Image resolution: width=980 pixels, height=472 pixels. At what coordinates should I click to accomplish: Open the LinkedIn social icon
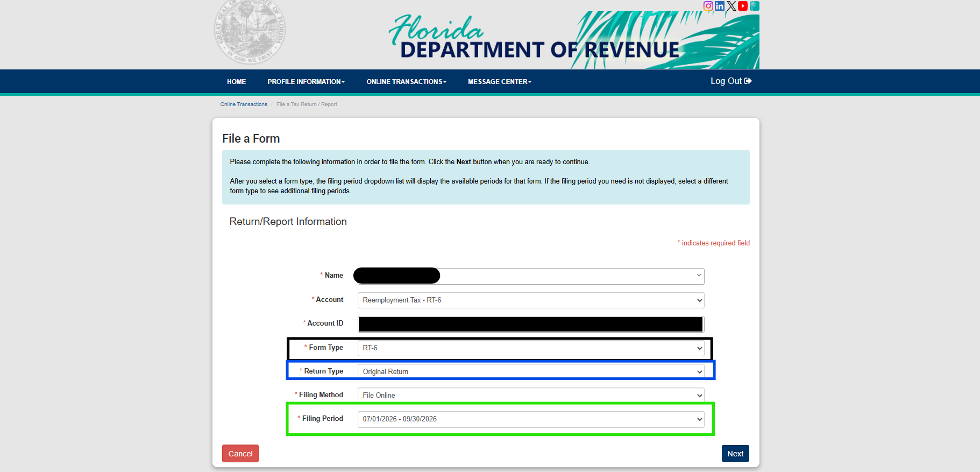tap(720, 6)
